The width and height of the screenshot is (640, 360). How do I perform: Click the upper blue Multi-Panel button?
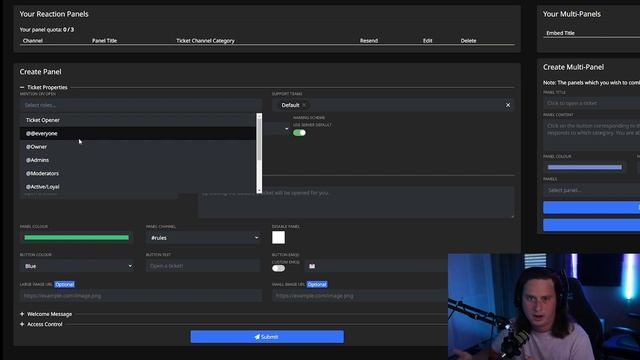(x=591, y=207)
